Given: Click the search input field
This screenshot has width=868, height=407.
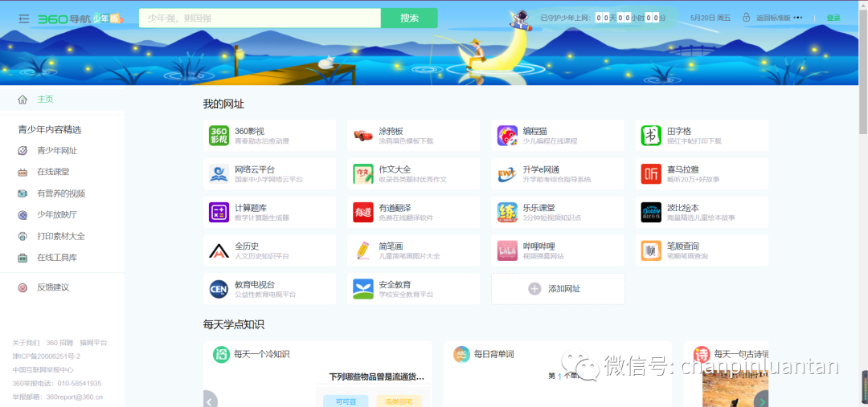Looking at the screenshot, I should click(x=260, y=18).
